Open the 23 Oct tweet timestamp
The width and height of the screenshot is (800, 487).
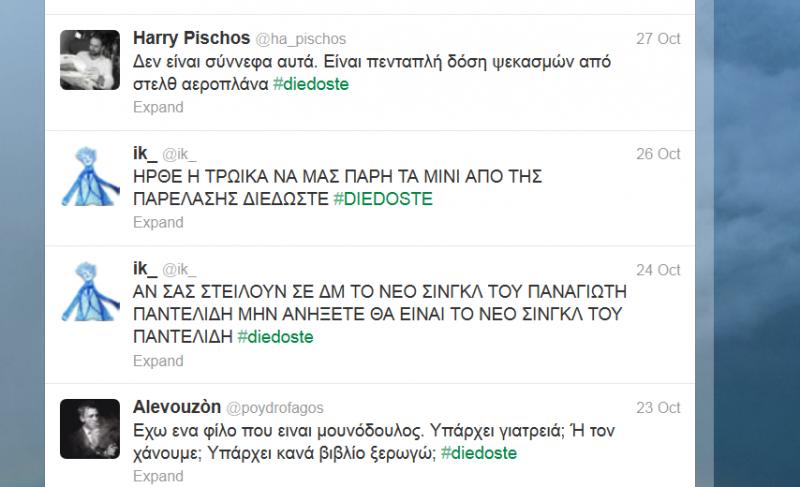tap(658, 407)
